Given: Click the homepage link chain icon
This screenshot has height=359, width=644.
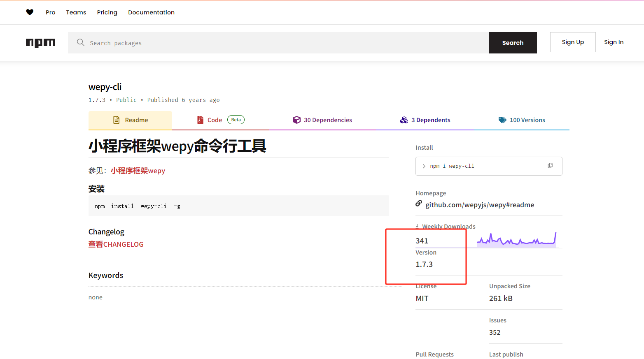Looking at the screenshot, I should (x=419, y=204).
